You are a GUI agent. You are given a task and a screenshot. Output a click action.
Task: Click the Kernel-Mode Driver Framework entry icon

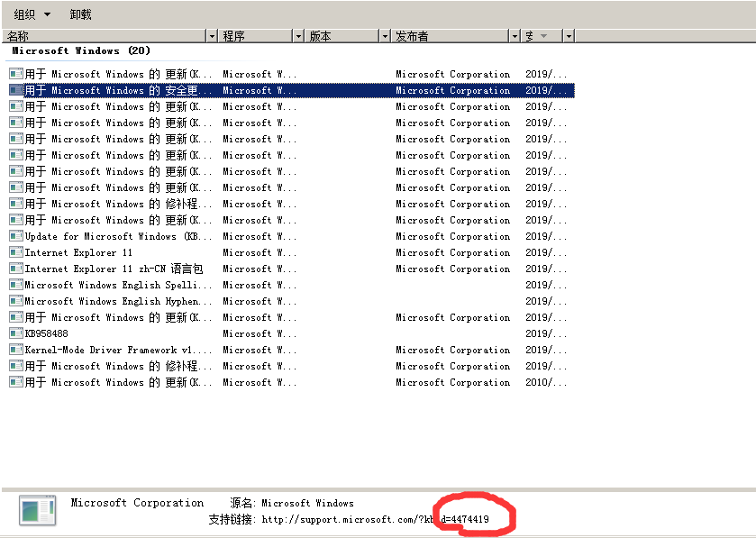[16, 350]
